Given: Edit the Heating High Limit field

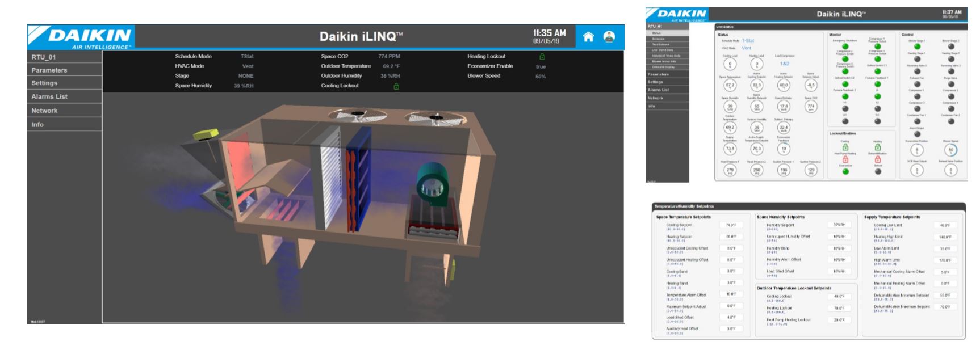Looking at the screenshot, I should coord(945,237).
